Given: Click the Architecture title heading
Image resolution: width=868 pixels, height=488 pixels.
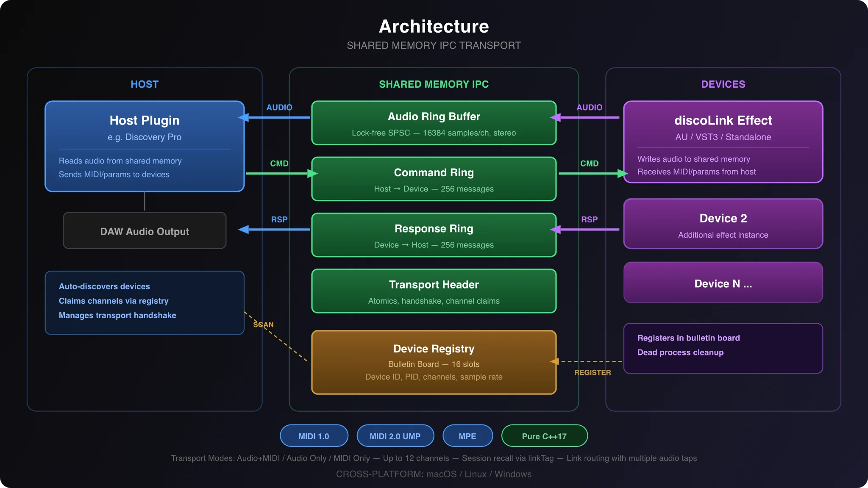Looking at the screenshot, I should pos(434,26).
